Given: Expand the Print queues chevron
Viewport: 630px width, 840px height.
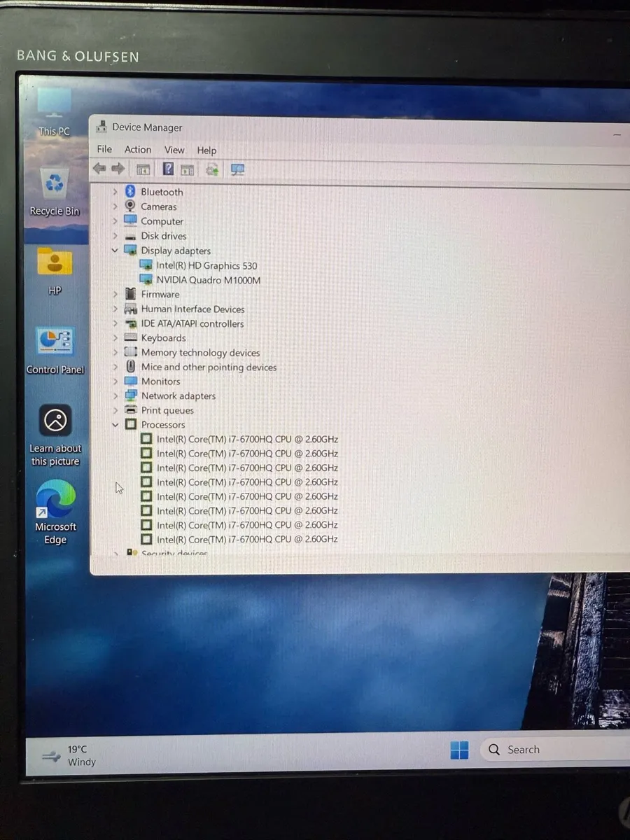Looking at the screenshot, I should click(x=115, y=410).
